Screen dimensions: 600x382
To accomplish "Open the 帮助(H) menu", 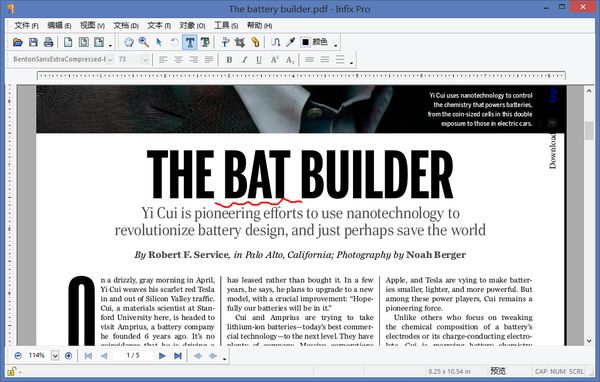I will 259,26.
